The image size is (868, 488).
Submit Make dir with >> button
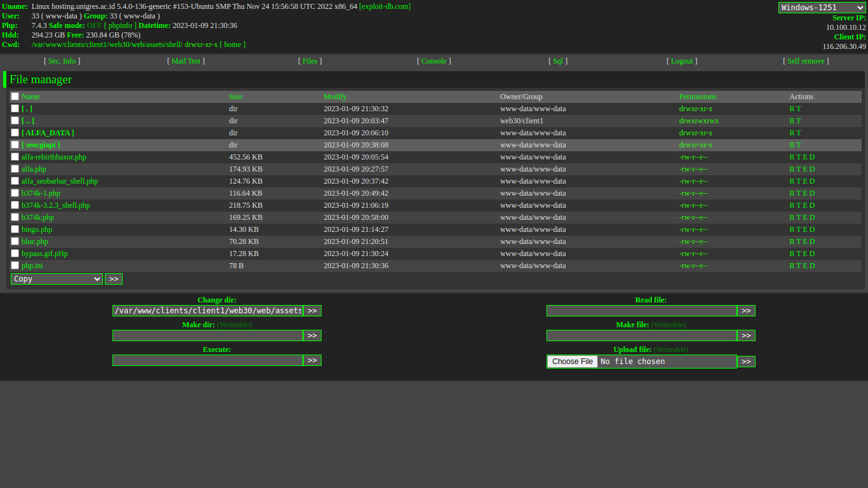[x=312, y=335]
